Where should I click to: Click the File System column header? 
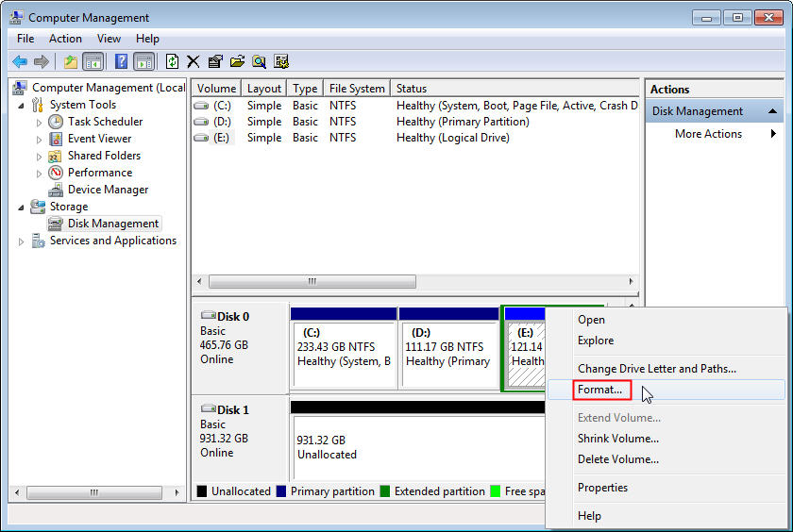tap(356, 89)
